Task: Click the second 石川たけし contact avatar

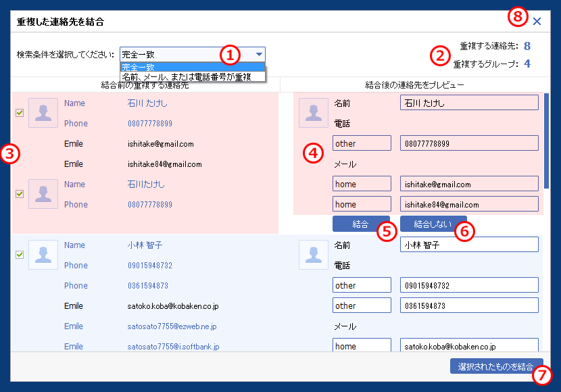Action: point(43,194)
